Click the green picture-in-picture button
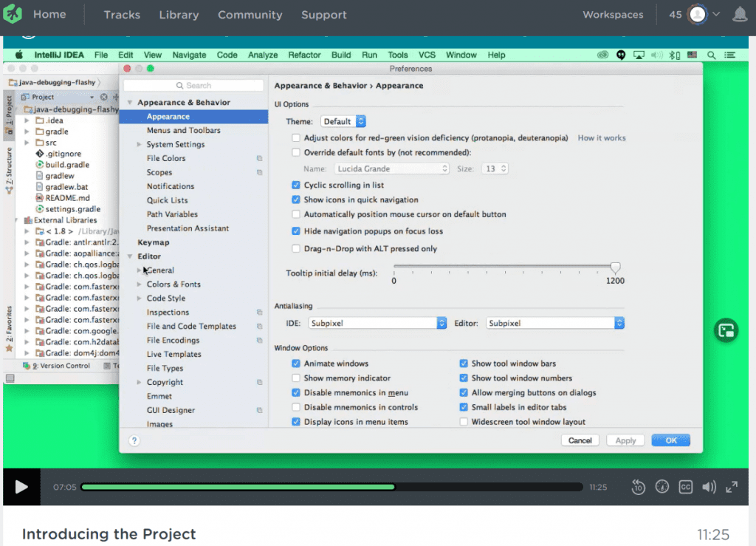Viewport: 756px width, 546px height. pyautogui.click(x=726, y=330)
